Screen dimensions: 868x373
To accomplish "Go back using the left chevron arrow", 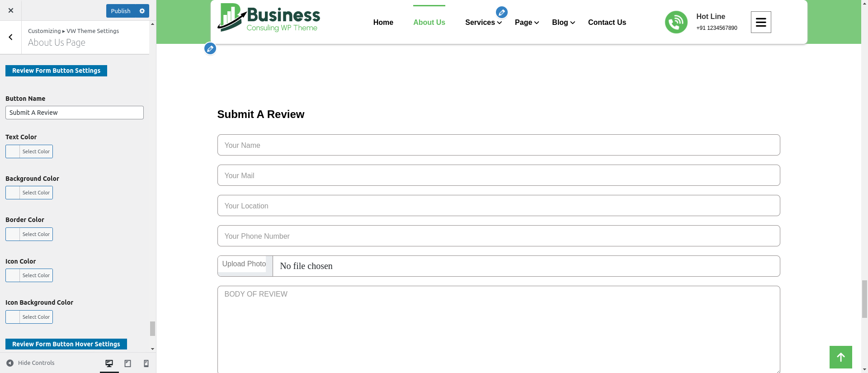I will tap(11, 38).
